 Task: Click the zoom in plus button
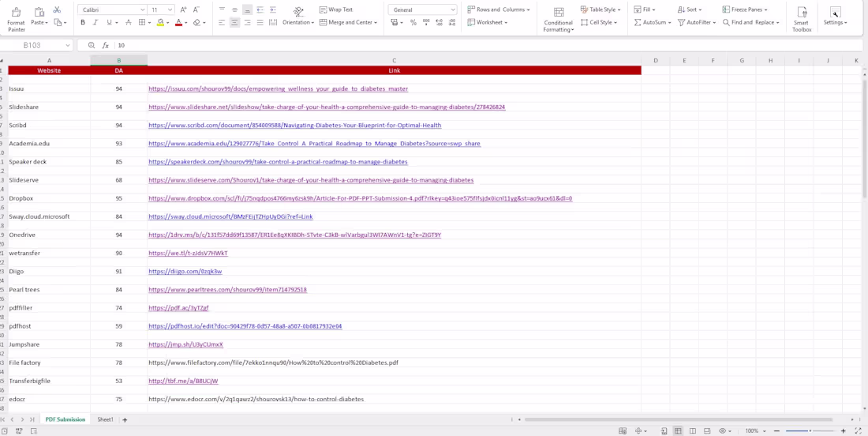(843, 430)
